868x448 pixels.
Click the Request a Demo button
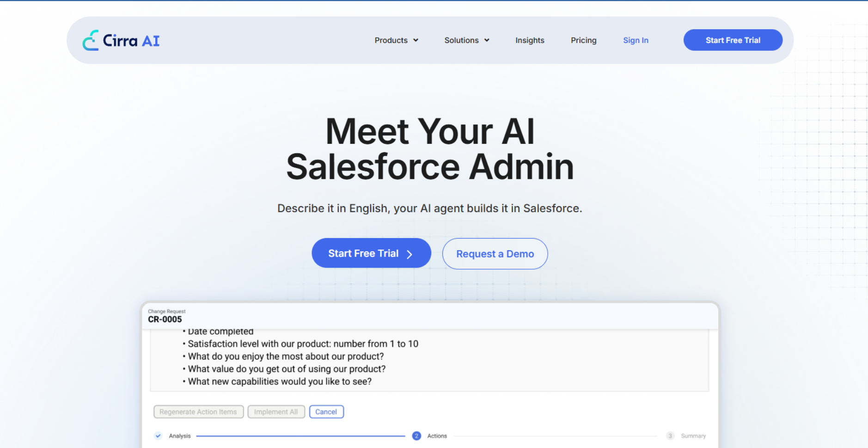tap(495, 254)
